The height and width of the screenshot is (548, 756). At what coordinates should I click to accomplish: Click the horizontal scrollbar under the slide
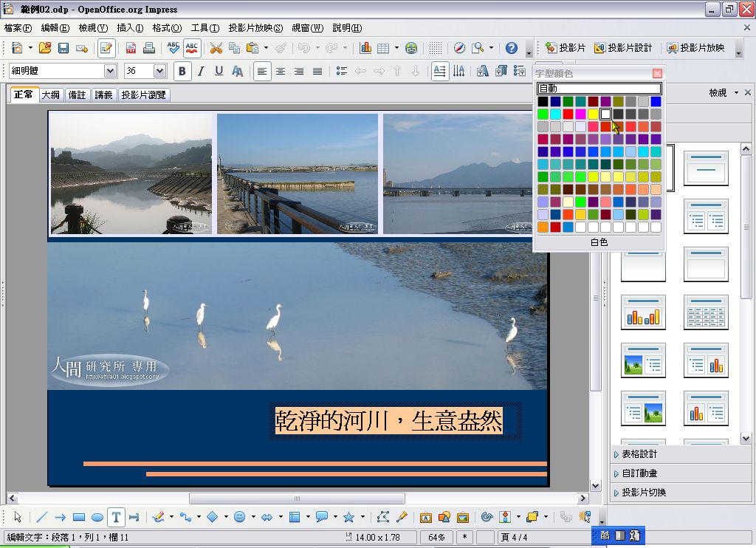coord(297,499)
